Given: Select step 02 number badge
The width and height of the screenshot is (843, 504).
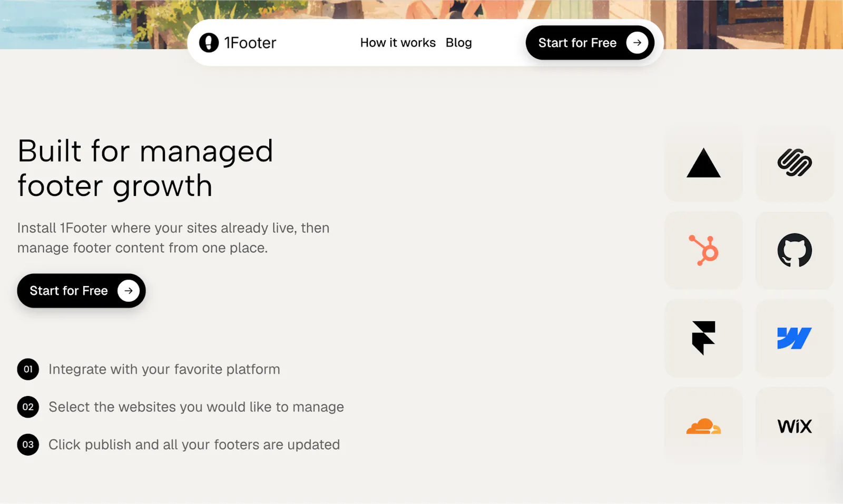Looking at the screenshot, I should tap(28, 407).
